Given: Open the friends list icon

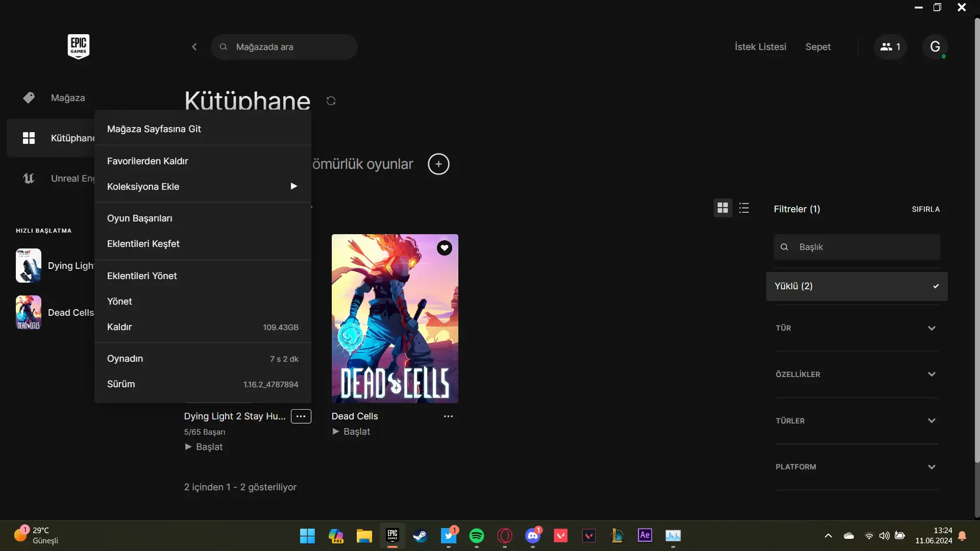Looking at the screenshot, I should coord(890,47).
